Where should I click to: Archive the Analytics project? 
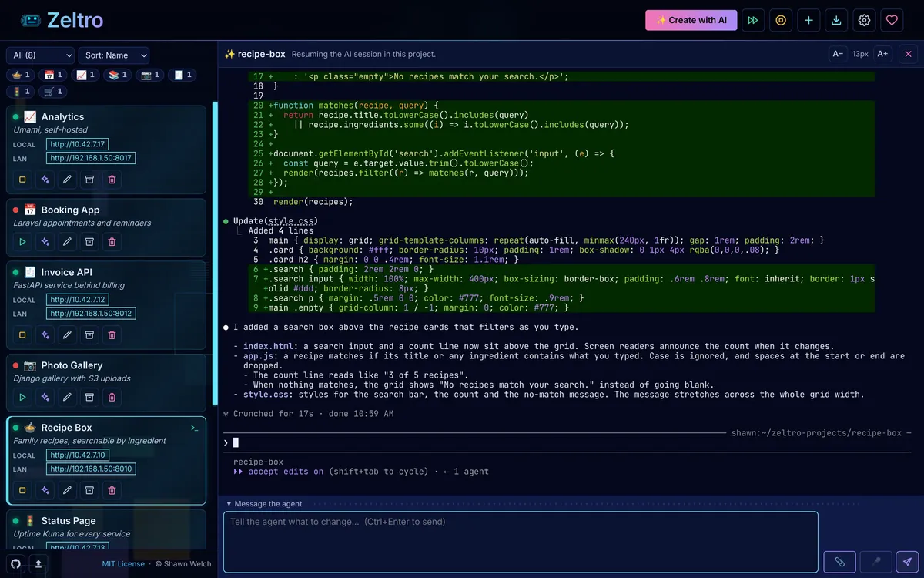tap(89, 180)
